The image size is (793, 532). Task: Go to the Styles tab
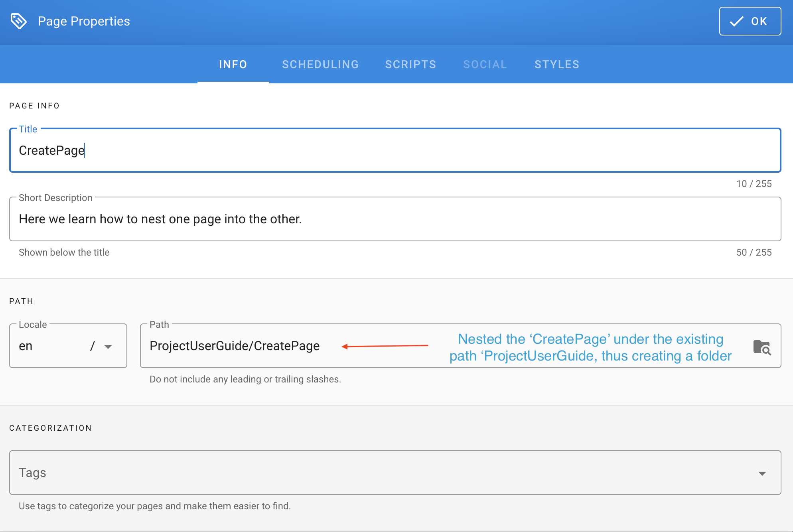(557, 64)
